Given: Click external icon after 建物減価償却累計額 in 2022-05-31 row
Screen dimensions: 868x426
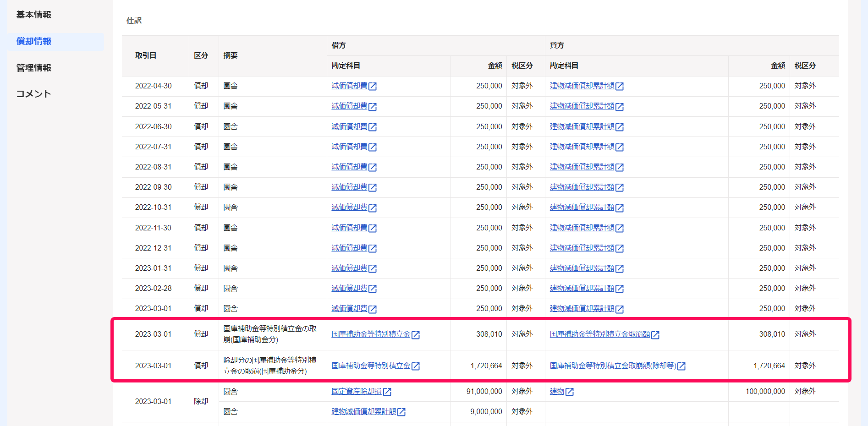Looking at the screenshot, I should (x=620, y=107).
